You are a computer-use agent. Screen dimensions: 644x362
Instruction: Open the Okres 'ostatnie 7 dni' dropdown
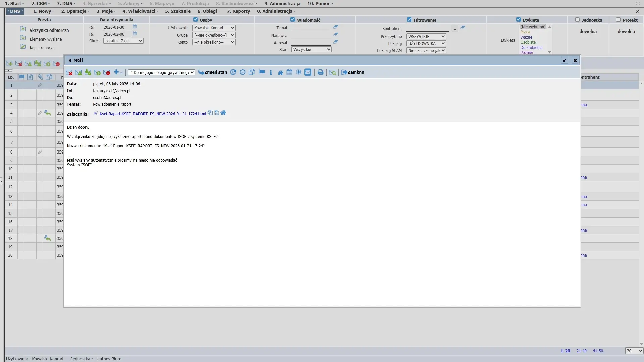point(123,41)
